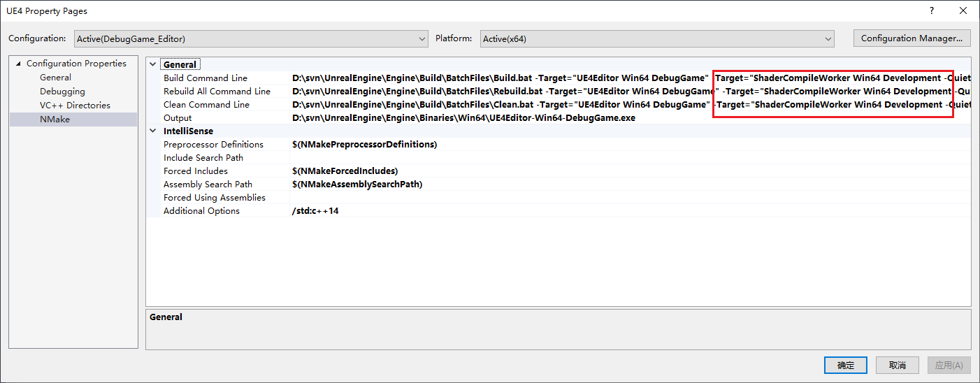This screenshot has height=383, width=980.
Task: Edit the $(NMakePreprocessorDefinitions) value
Action: point(630,145)
